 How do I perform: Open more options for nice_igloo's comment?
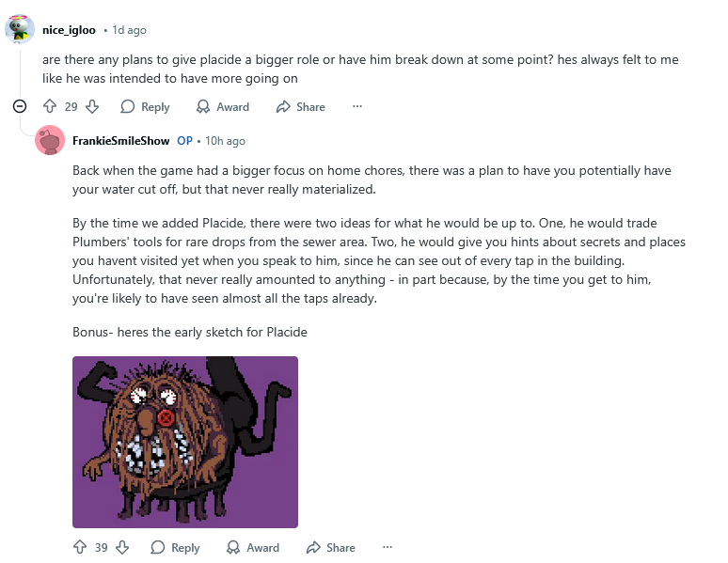point(356,106)
